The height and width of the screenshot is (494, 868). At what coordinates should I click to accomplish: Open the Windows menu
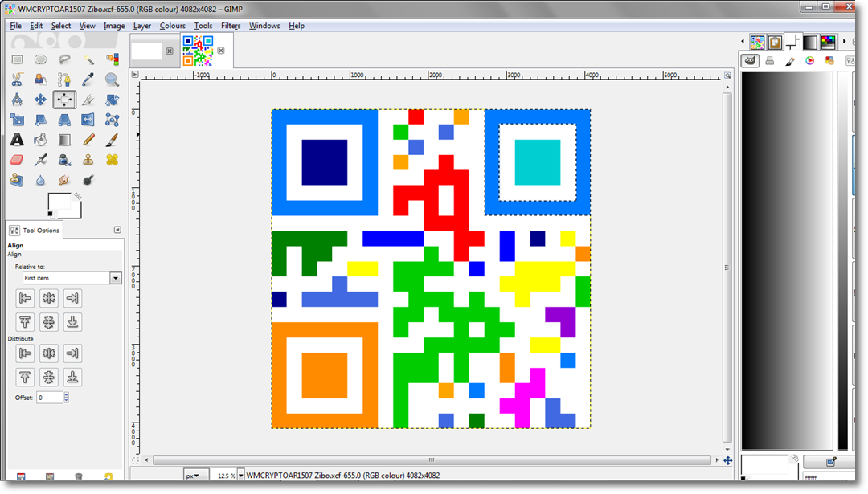(264, 26)
